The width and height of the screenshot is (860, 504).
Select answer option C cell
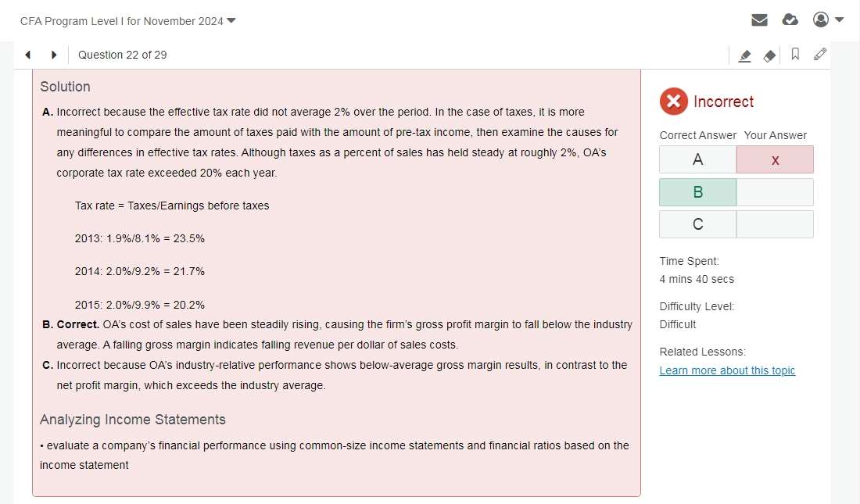click(697, 224)
